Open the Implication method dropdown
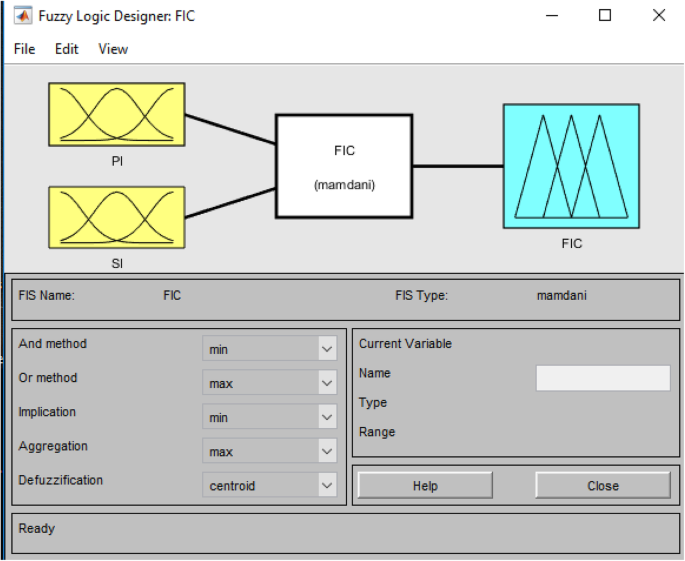The height and width of the screenshot is (561, 685). pos(270,417)
